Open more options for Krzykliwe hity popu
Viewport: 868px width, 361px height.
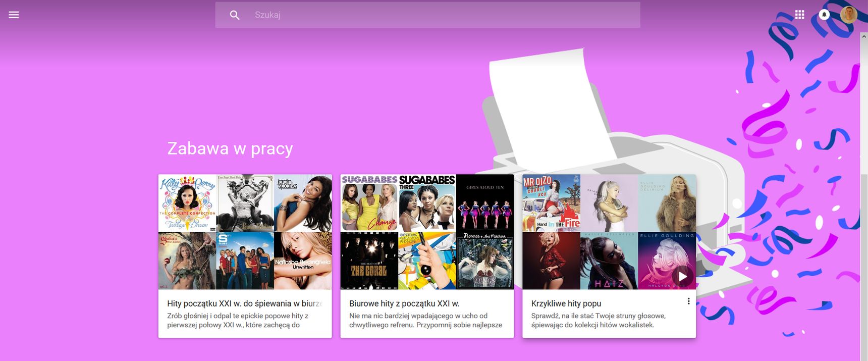688,301
